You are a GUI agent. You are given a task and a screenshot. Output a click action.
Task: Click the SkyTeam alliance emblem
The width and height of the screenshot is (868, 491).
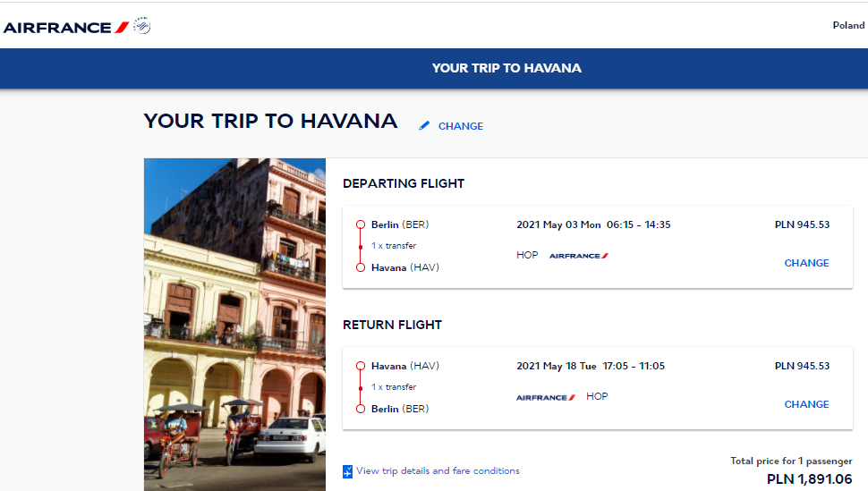pyautogui.click(x=142, y=25)
